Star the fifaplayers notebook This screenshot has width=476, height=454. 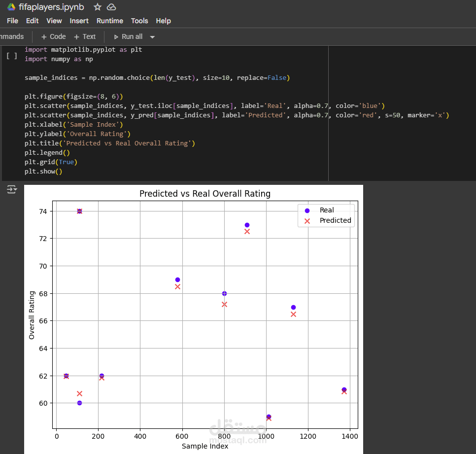(x=97, y=7)
